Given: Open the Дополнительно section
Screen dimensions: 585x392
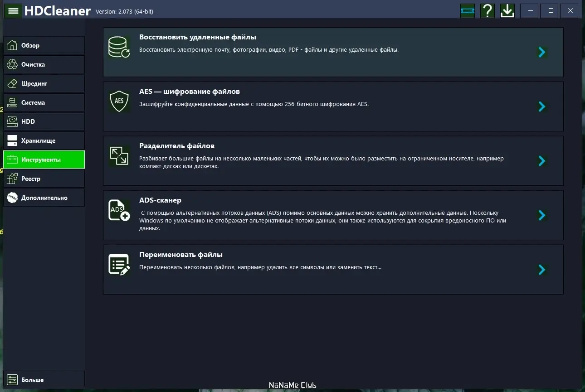Looking at the screenshot, I should [44, 198].
